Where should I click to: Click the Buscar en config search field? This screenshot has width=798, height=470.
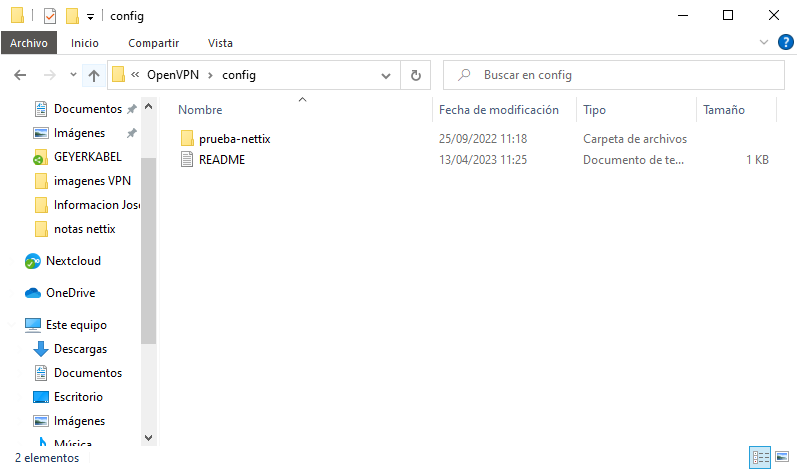tap(620, 75)
